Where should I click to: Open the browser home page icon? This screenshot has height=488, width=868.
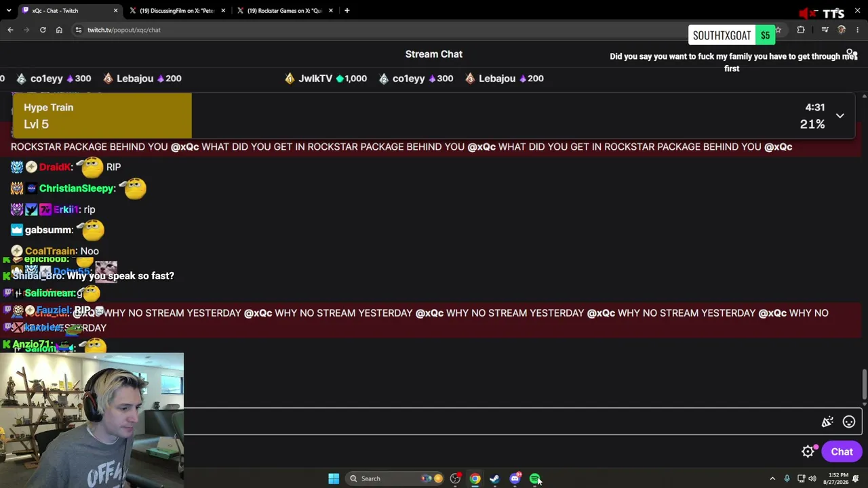click(59, 30)
